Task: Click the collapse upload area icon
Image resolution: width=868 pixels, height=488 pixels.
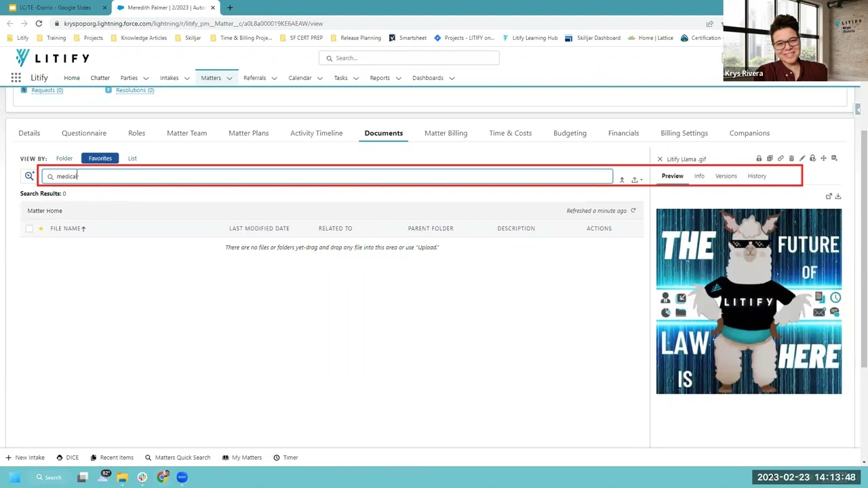Action: [622, 180]
